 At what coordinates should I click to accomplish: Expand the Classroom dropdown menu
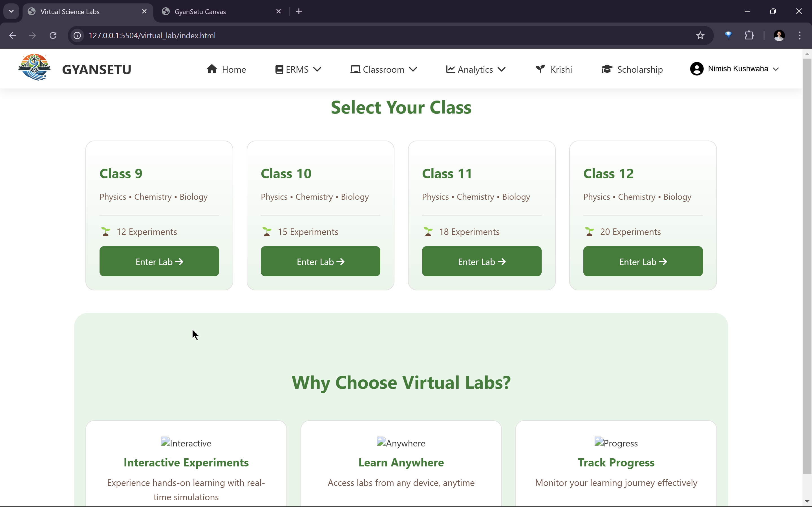tap(383, 69)
